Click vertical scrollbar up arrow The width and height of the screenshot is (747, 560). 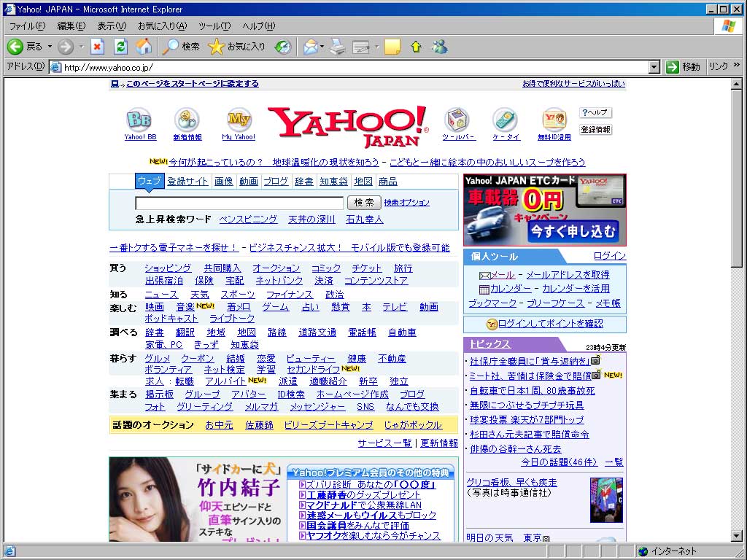(736, 85)
